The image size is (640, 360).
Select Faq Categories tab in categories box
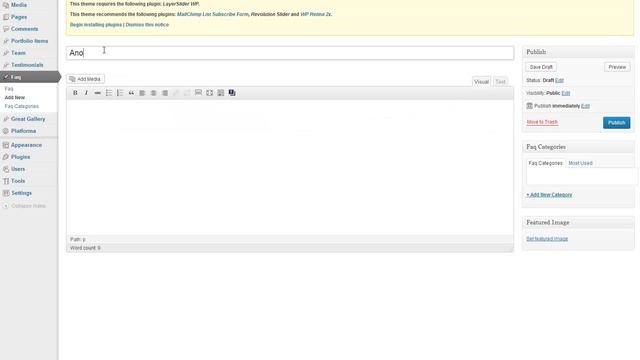point(545,163)
